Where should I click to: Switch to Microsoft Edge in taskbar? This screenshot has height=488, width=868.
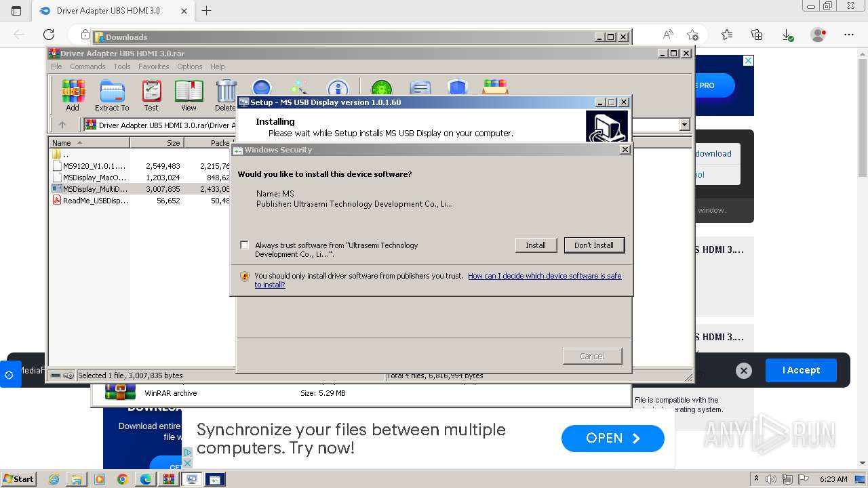[x=145, y=479]
